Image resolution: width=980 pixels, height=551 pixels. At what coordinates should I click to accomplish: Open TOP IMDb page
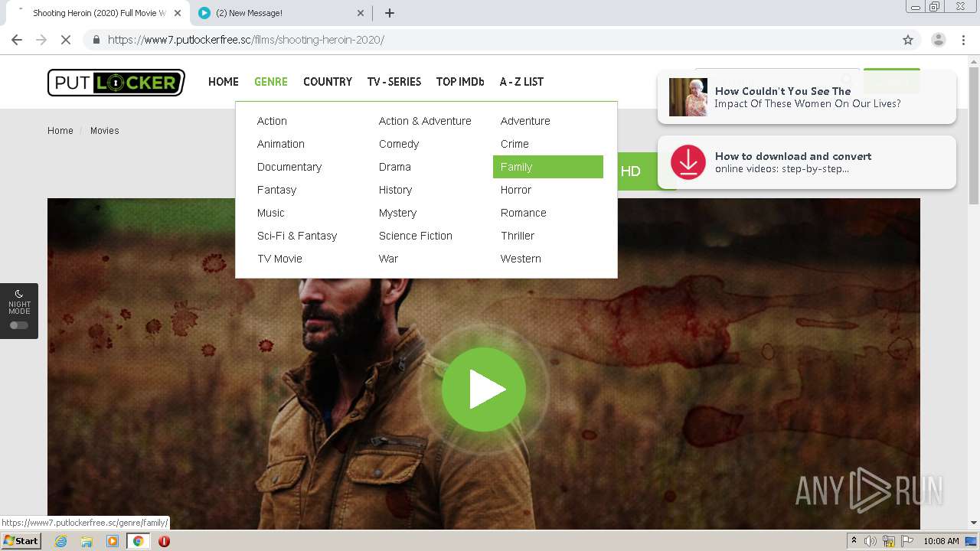pyautogui.click(x=460, y=82)
